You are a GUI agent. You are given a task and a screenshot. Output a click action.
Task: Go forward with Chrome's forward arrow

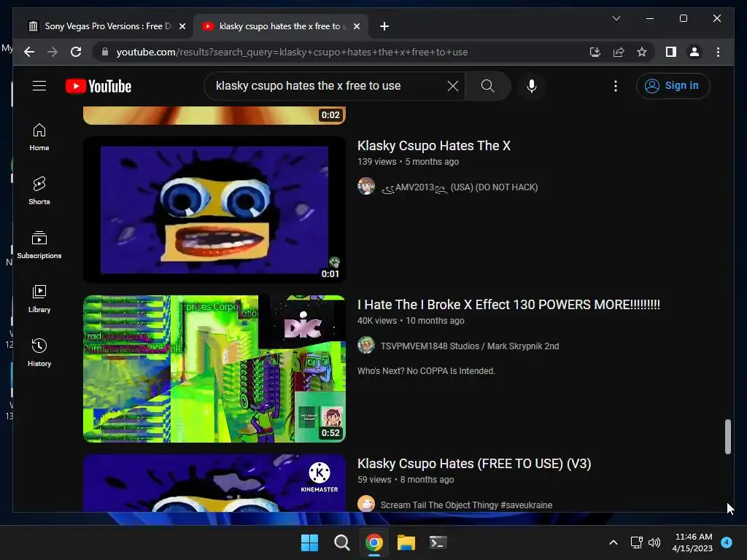(x=53, y=52)
